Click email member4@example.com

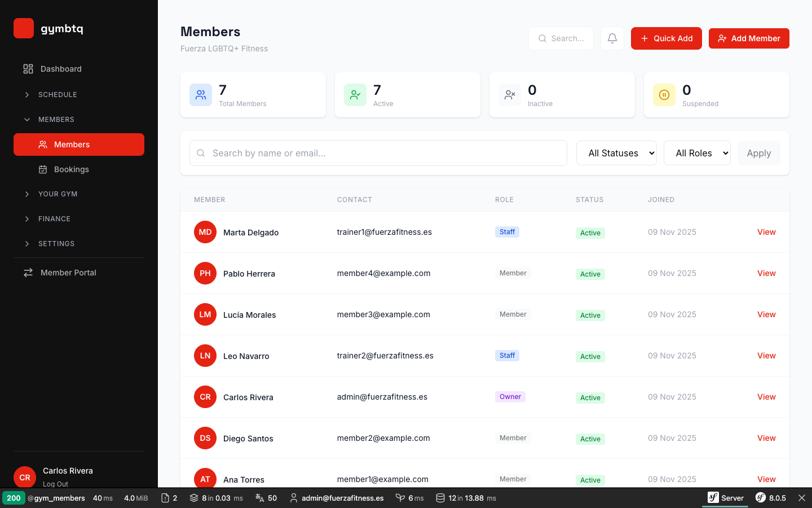[x=383, y=273]
